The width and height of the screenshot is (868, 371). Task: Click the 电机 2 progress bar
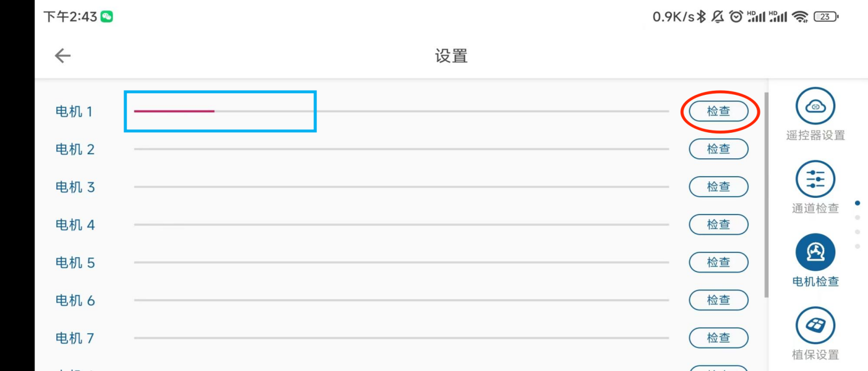coord(401,149)
